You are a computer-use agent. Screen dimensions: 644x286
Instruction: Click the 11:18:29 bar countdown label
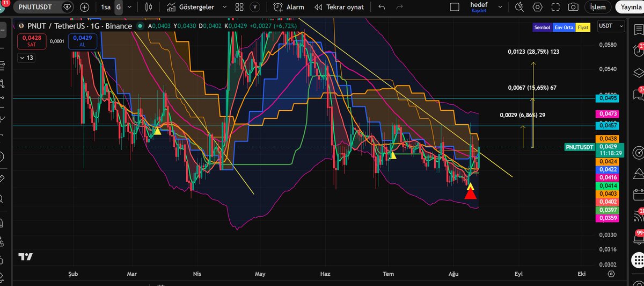pos(611,153)
